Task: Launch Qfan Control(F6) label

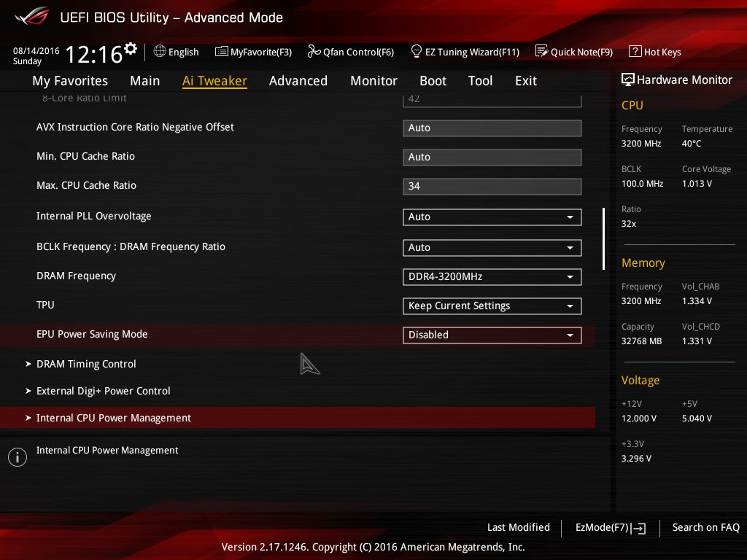Action: [358, 52]
